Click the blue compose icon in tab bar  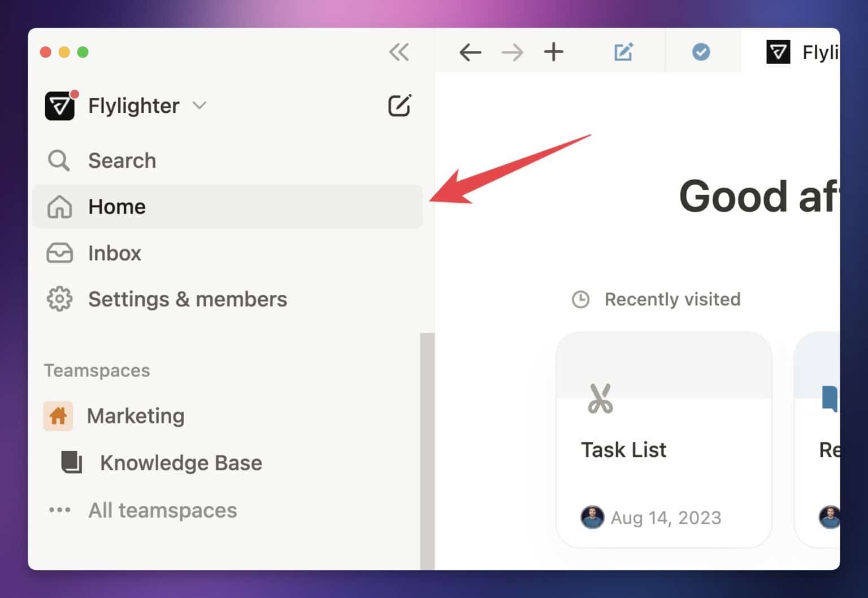point(623,52)
